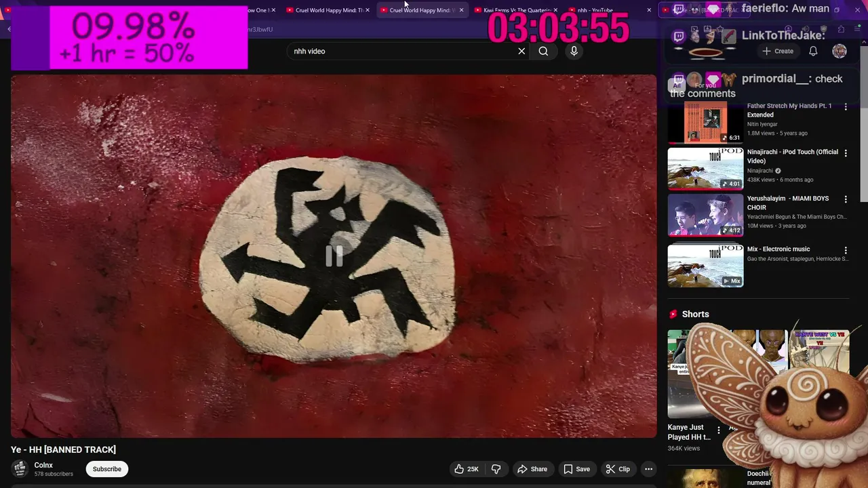Close the 'Kiwi Farms Vs The Quartering' tab

pos(555,10)
